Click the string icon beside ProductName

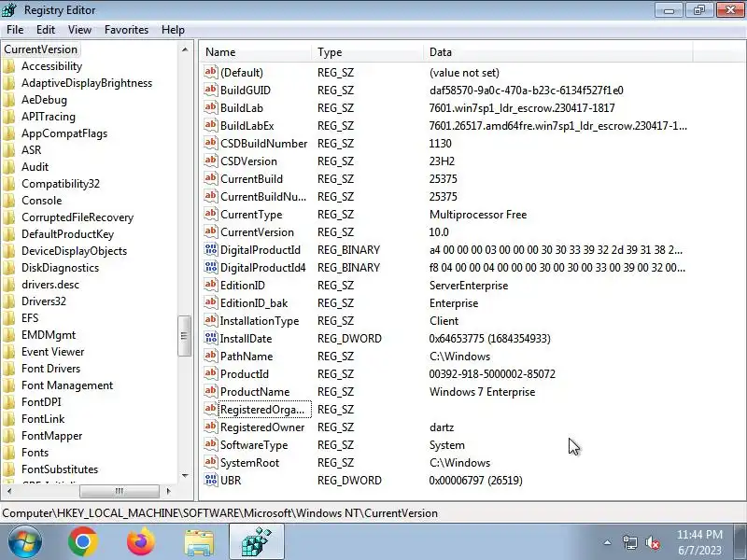click(211, 391)
